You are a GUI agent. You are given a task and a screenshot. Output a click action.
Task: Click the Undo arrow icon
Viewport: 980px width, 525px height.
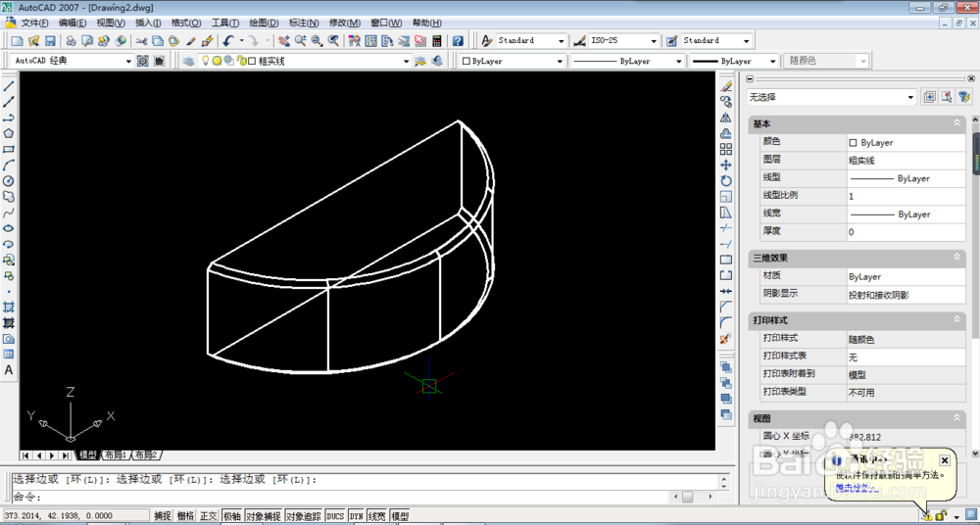point(228,40)
